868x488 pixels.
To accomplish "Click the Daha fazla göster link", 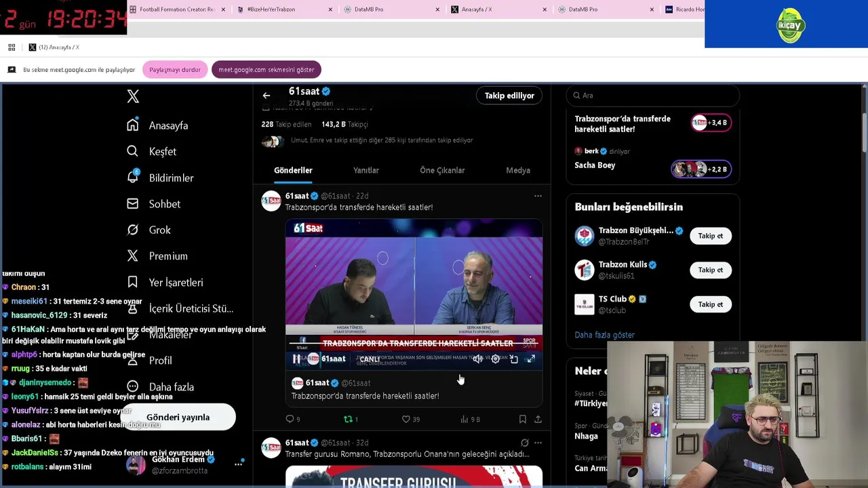I will tap(604, 335).
